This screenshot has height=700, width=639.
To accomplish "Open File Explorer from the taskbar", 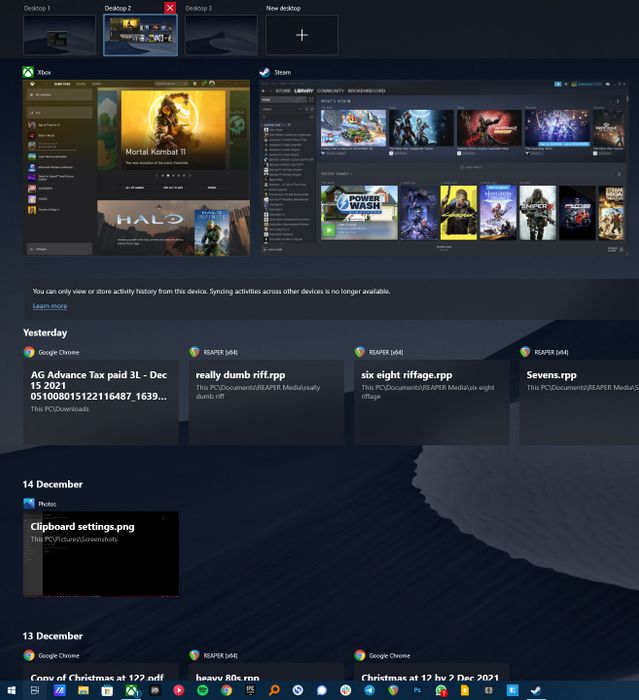I will point(83,690).
